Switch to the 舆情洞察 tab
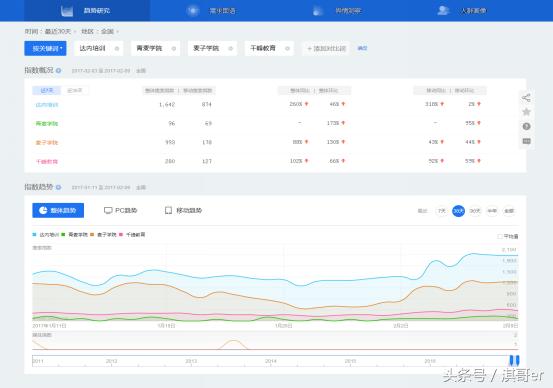 point(338,11)
